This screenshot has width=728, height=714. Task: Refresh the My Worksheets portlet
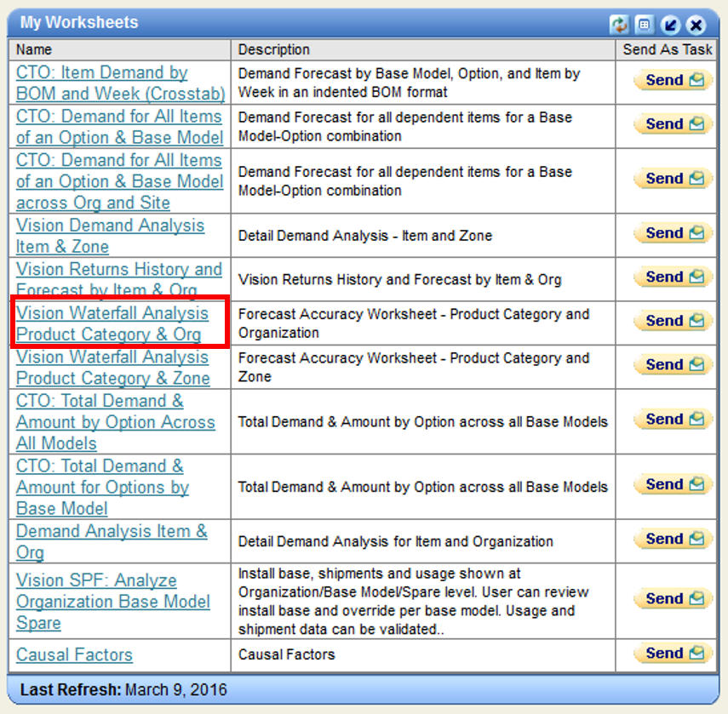click(x=621, y=25)
